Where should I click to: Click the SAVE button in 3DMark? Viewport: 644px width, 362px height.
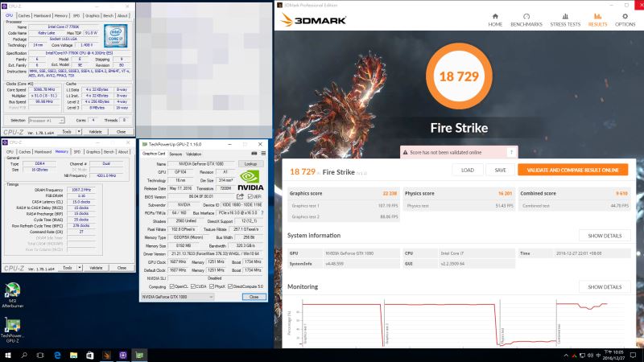(500, 170)
